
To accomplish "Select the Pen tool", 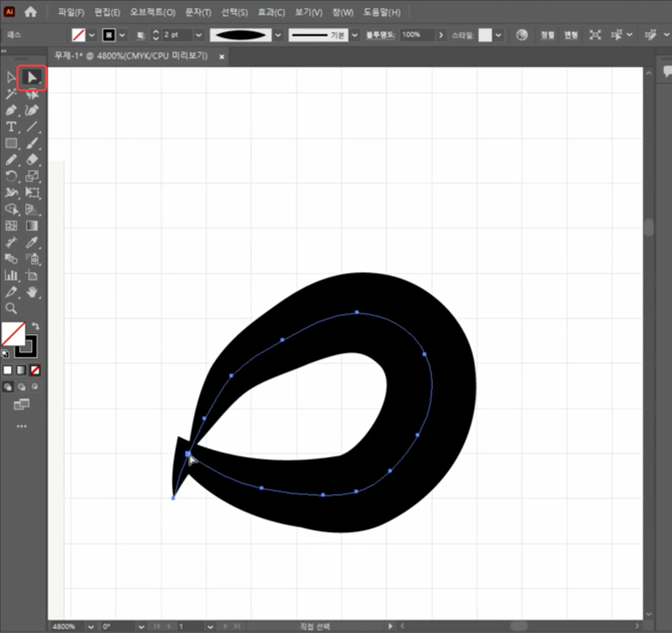I will pos(11,111).
